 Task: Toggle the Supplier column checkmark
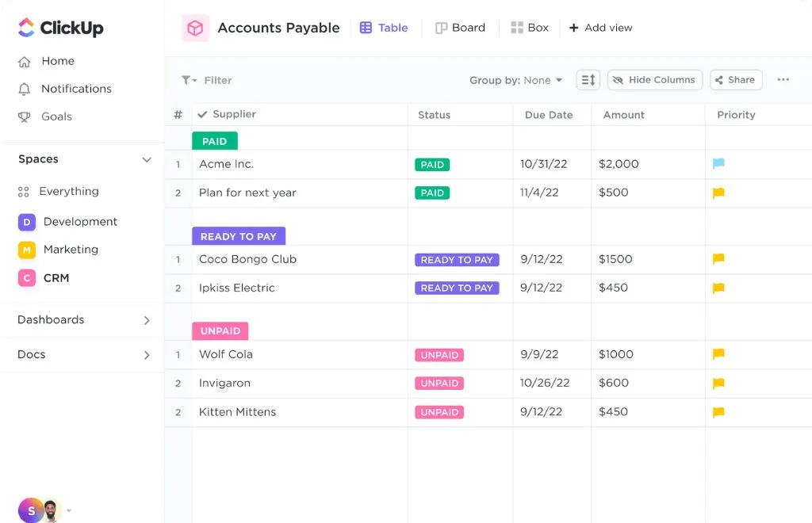(x=203, y=114)
